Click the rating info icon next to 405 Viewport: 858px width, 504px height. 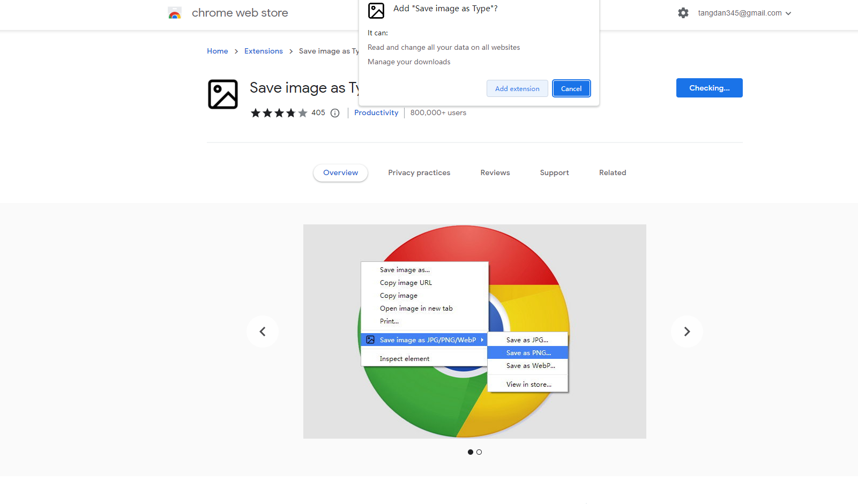tap(335, 113)
